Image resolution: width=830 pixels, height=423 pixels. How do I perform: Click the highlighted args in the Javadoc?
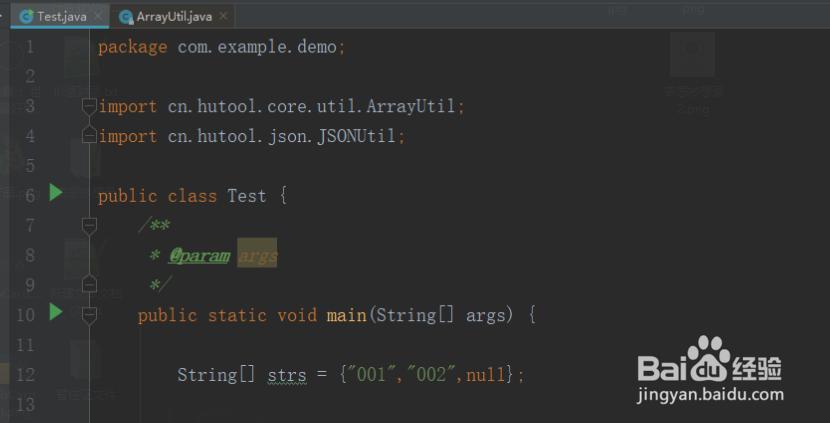(x=258, y=256)
